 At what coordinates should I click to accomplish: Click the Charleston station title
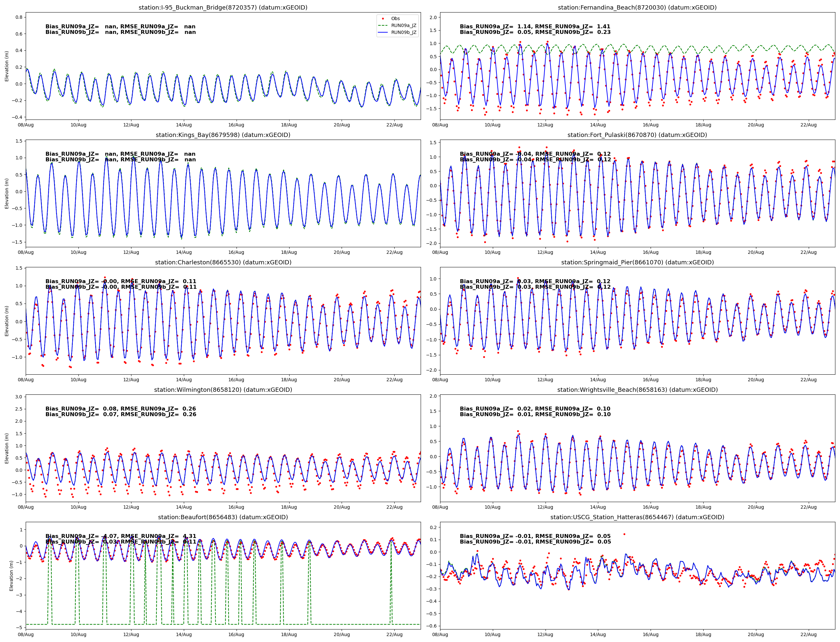click(223, 262)
